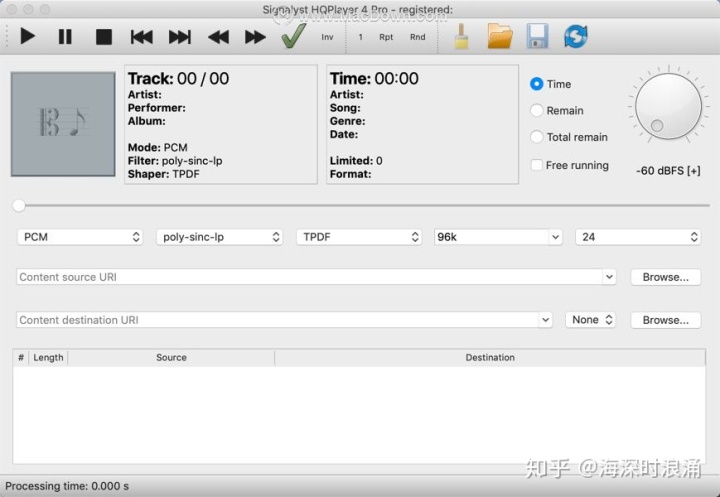Click the -60 dBFS [+] volume label
Screen dimensions: 720x497
668,171
